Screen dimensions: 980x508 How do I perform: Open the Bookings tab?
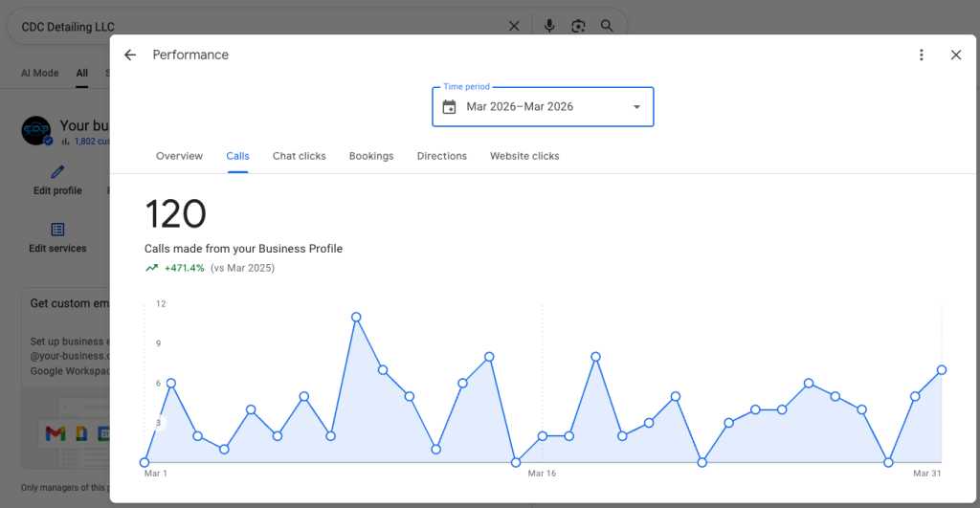pyautogui.click(x=371, y=156)
